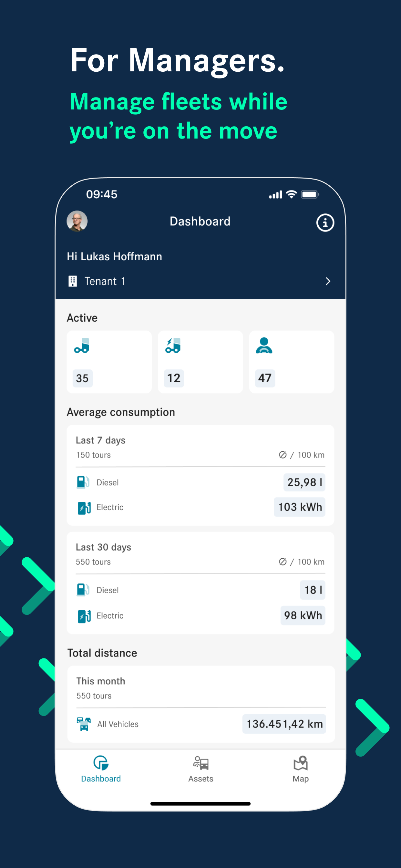Screen dimensions: 401x868
Task: Tap the All Vehicles icon in Total distance
Action: pyautogui.click(x=84, y=724)
